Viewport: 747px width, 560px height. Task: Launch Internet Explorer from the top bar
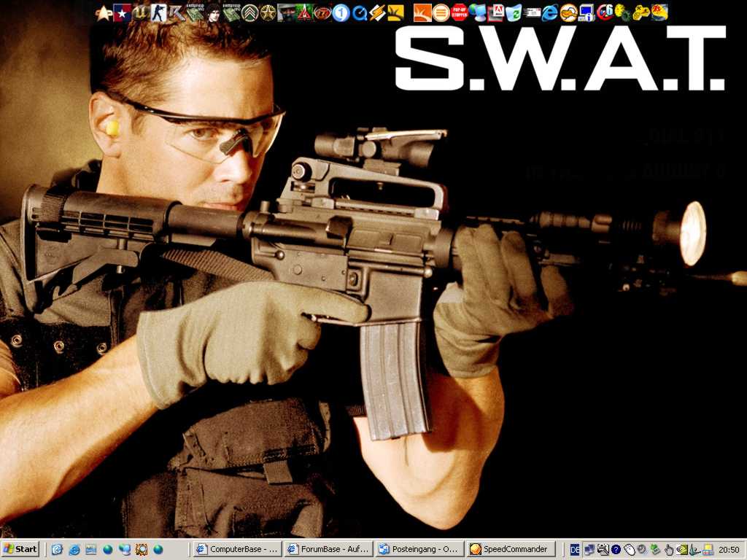coord(550,13)
